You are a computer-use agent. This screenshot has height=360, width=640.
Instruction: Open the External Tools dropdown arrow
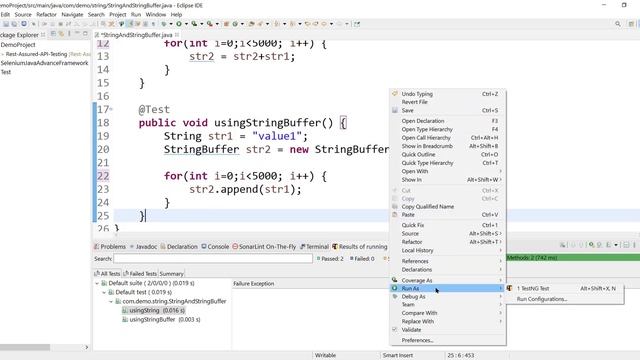click(x=217, y=24)
